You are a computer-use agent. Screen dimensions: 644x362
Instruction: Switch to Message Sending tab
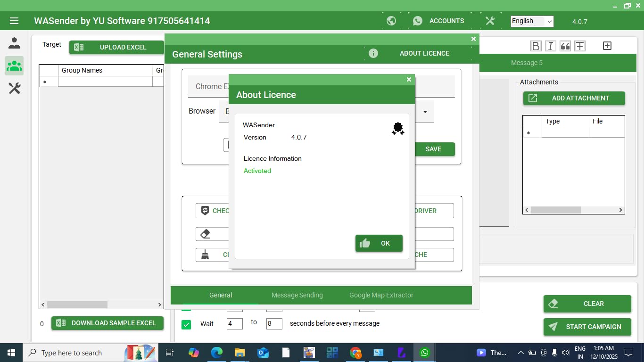[x=297, y=295]
